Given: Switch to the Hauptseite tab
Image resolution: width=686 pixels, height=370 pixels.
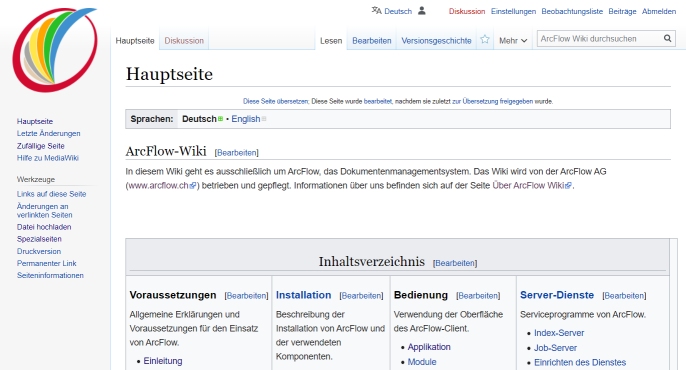Looking at the screenshot, I should pos(135,41).
